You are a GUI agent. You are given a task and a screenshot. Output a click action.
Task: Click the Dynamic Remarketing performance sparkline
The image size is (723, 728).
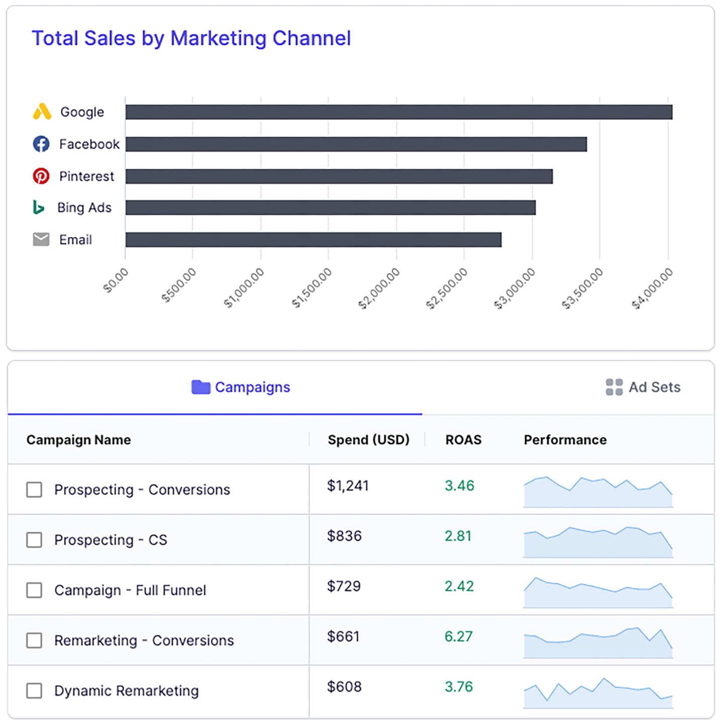[x=598, y=693]
